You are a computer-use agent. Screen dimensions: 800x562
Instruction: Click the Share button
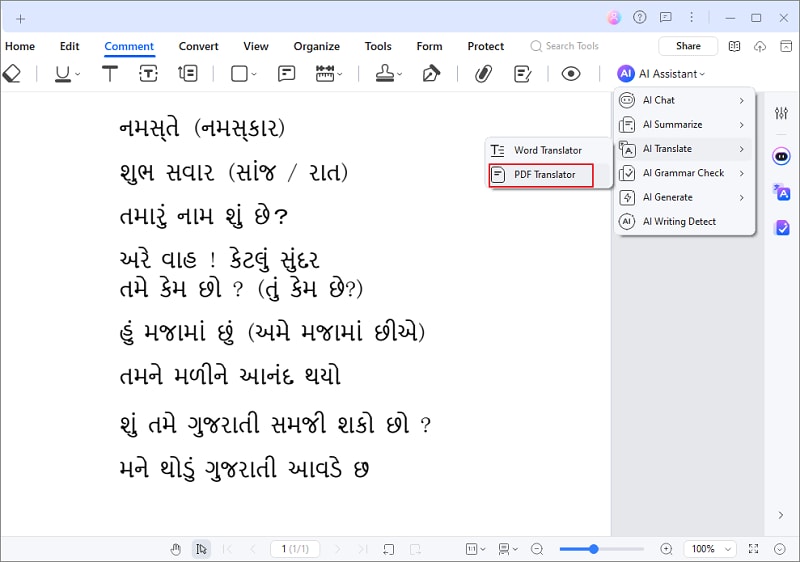(688, 46)
